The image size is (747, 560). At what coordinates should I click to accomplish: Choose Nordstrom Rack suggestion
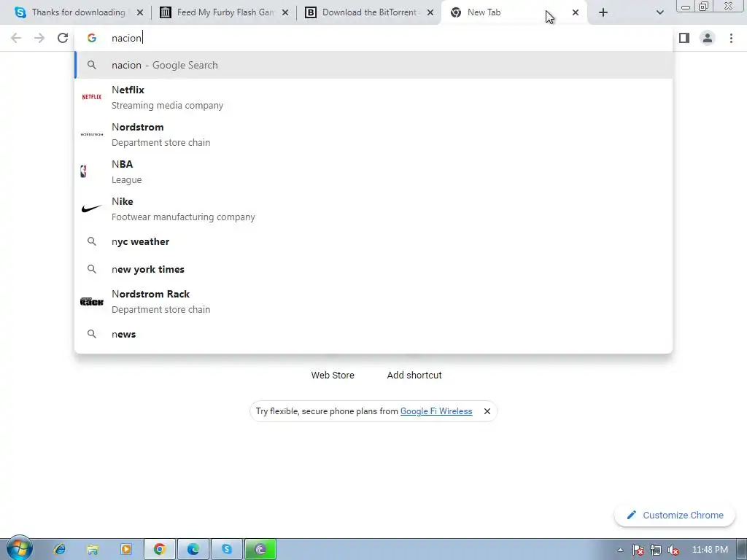[373, 301]
